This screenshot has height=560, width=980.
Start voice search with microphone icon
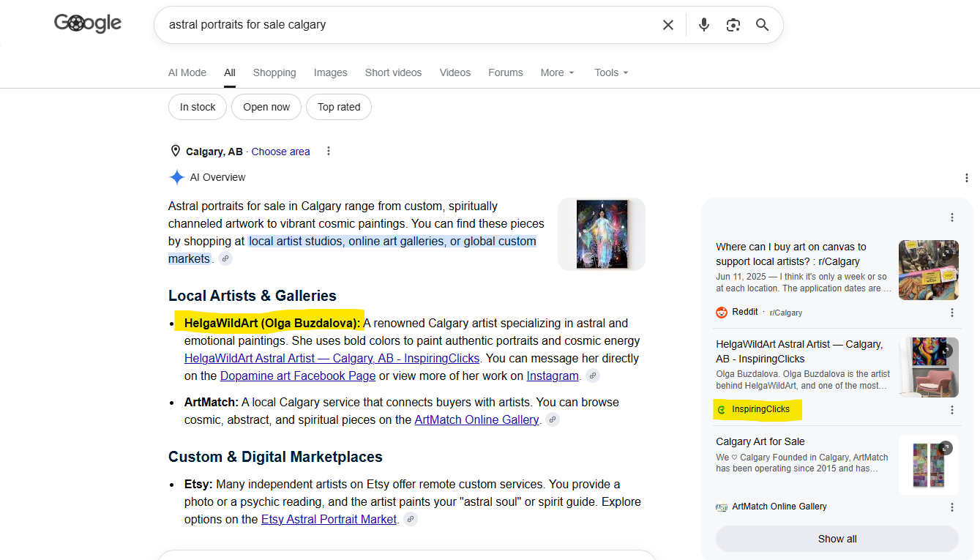704,25
